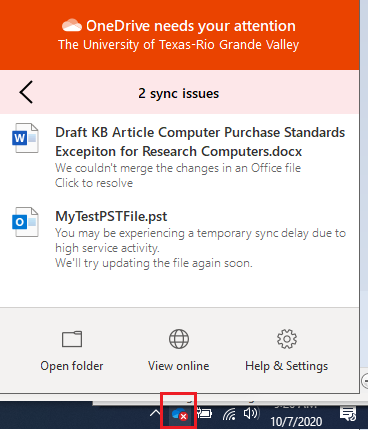Click OneDrive error icon in system tray

pyautogui.click(x=179, y=414)
